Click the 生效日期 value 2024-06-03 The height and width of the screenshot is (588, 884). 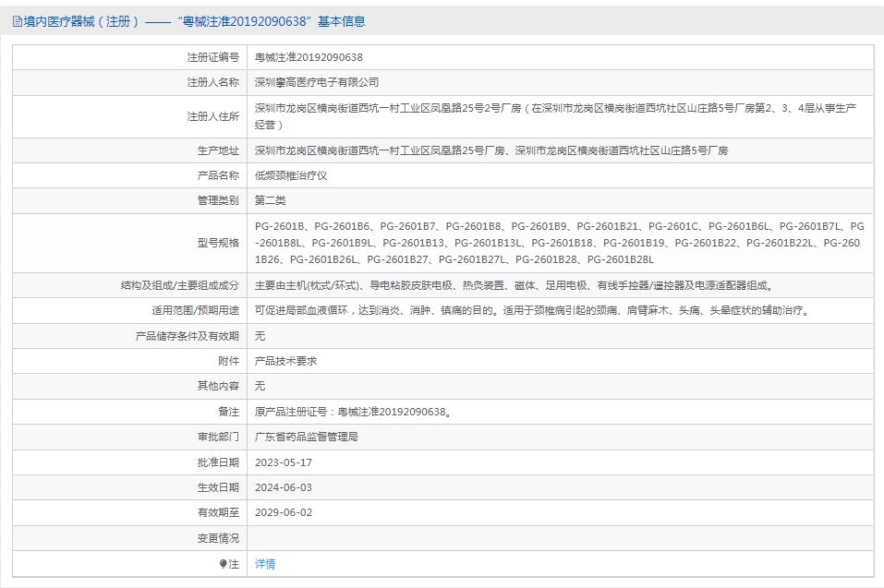284,487
